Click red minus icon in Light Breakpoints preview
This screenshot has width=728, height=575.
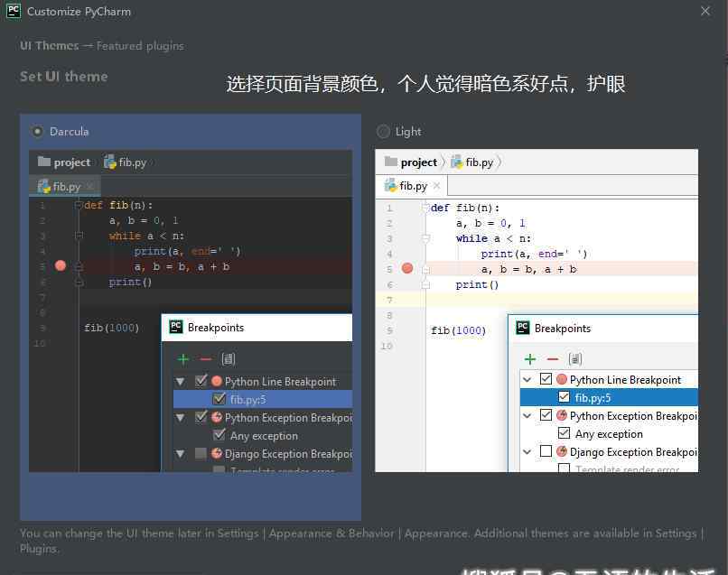click(552, 359)
